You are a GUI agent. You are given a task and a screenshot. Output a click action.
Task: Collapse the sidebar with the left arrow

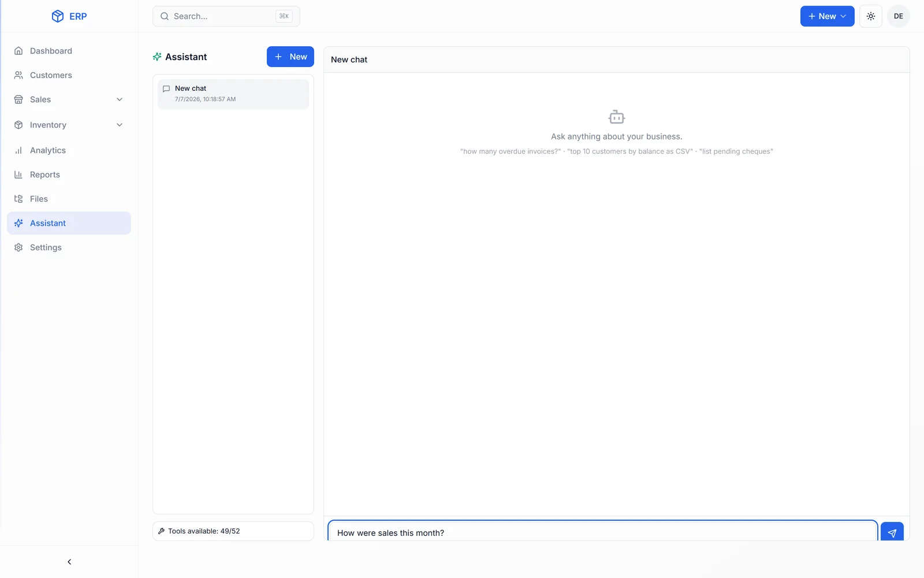click(x=69, y=562)
